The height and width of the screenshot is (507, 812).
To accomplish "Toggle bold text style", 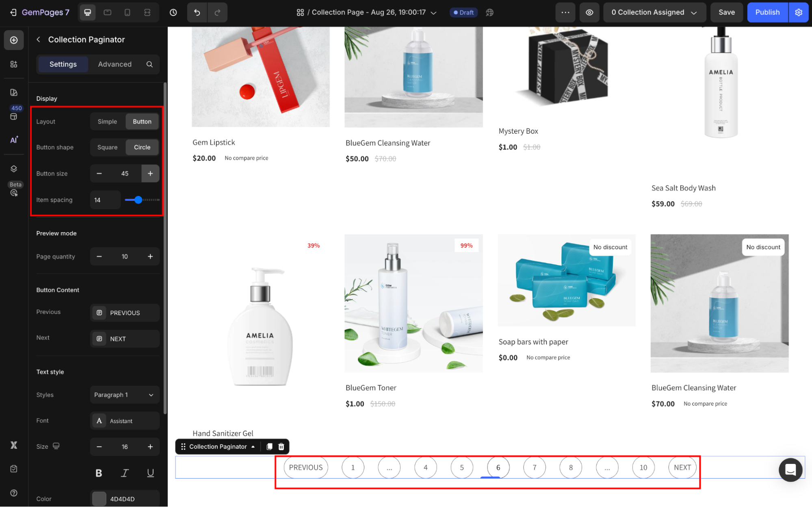I will (x=99, y=473).
